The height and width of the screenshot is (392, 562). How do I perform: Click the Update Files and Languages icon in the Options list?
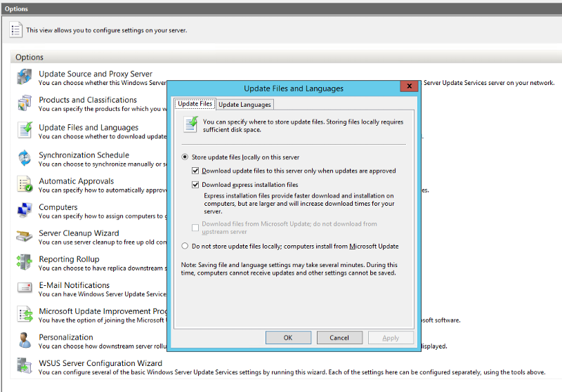(25, 130)
